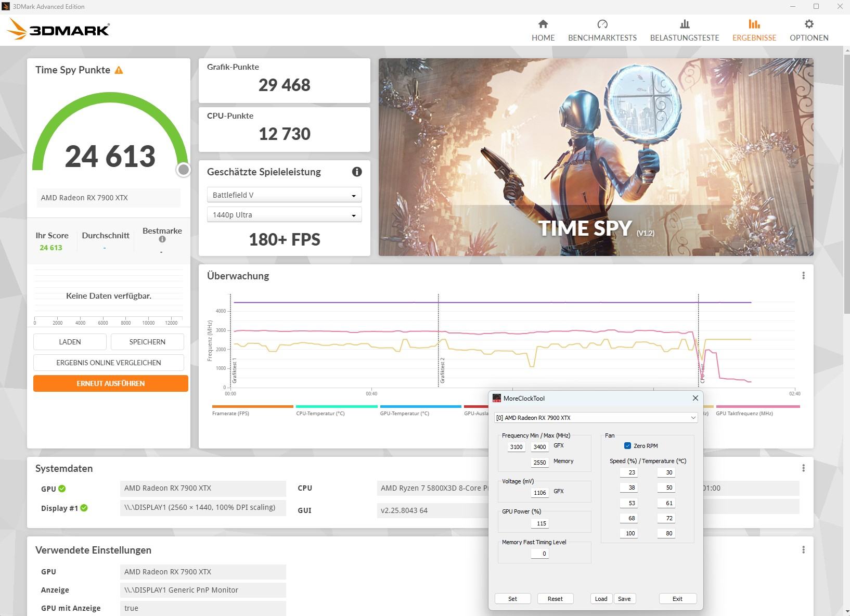Click fan temperature field 80
Screen dimensions: 850x616
666,533
